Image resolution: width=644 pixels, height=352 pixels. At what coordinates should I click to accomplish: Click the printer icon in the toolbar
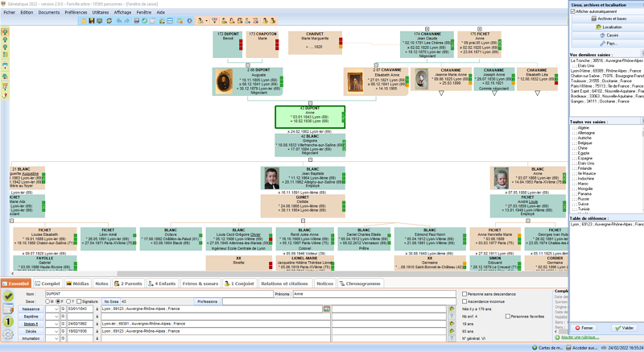pyautogui.click(x=136, y=20)
